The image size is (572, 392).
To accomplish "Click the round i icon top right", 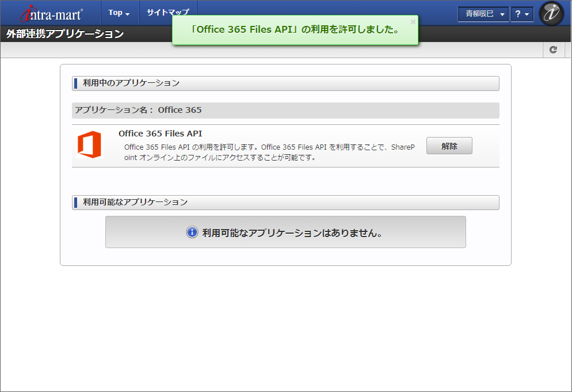I will (x=551, y=13).
